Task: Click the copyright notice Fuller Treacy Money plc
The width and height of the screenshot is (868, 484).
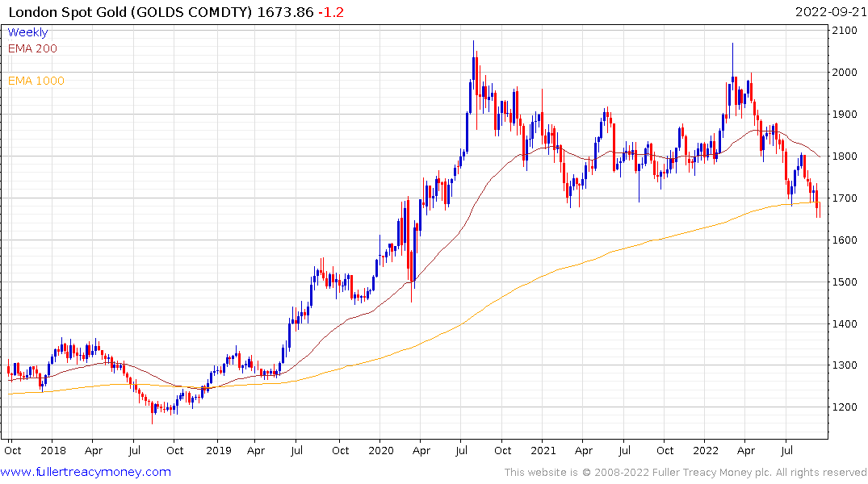Action: pos(686,473)
